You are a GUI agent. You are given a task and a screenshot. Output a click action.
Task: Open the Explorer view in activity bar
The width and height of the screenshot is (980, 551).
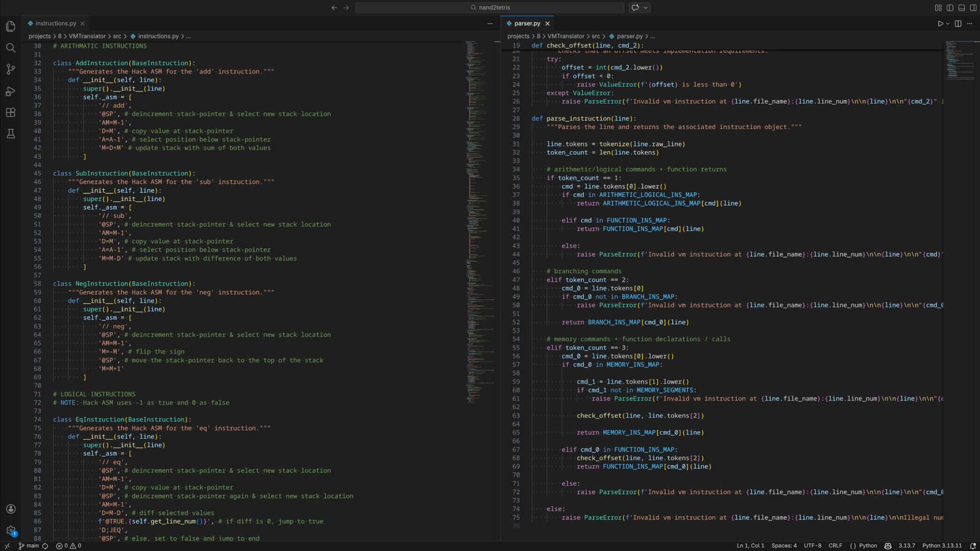(11, 26)
